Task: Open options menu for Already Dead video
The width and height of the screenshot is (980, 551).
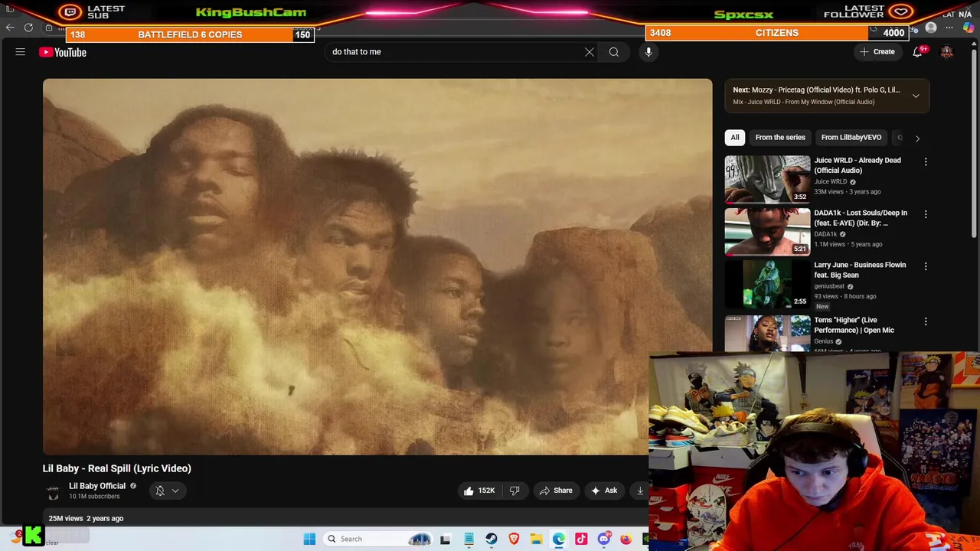Action: click(926, 162)
